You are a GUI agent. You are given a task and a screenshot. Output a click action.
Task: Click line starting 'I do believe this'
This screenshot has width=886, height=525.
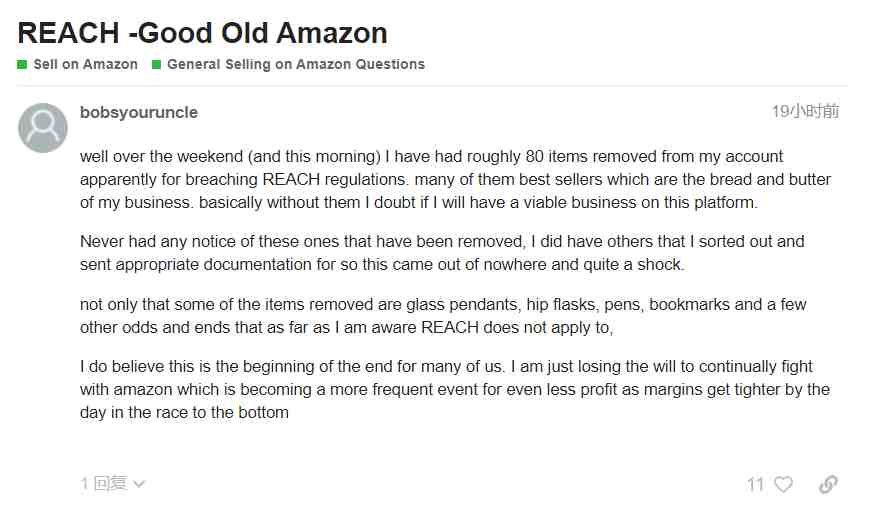(x=446, y=366)
